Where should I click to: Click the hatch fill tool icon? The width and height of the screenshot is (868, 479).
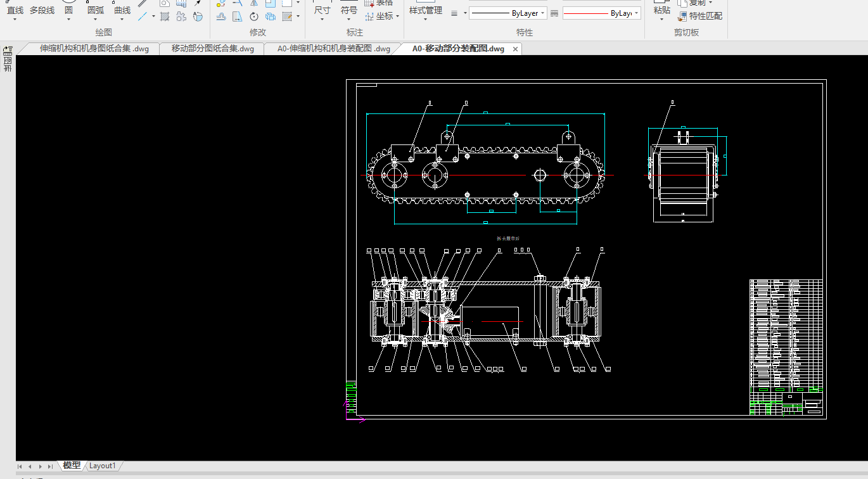pos(165,16)
